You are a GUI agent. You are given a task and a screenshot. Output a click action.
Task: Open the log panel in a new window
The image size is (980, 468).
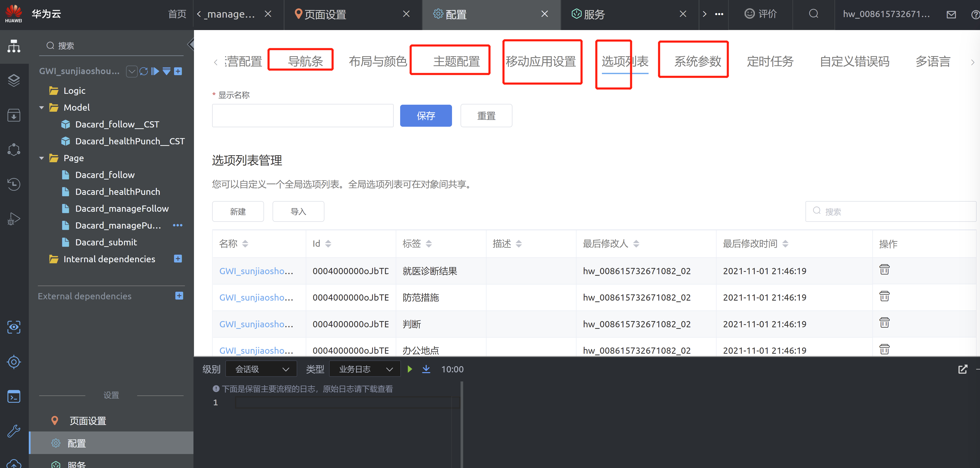coord(963,369)
